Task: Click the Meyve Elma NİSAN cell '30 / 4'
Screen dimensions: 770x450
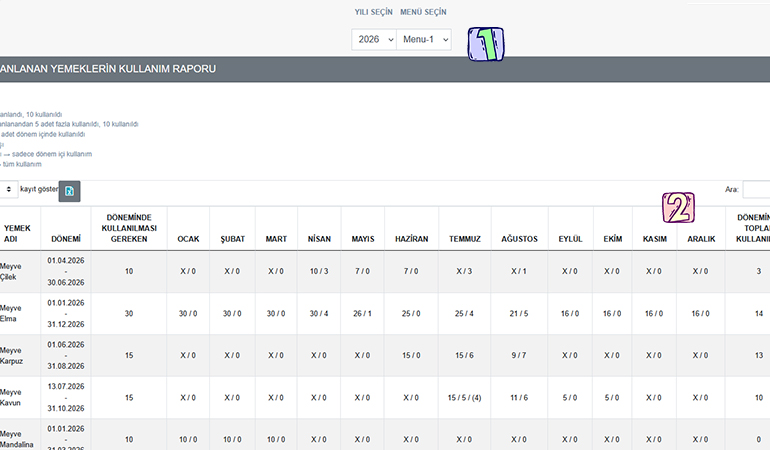Action: tap(319, 313)
